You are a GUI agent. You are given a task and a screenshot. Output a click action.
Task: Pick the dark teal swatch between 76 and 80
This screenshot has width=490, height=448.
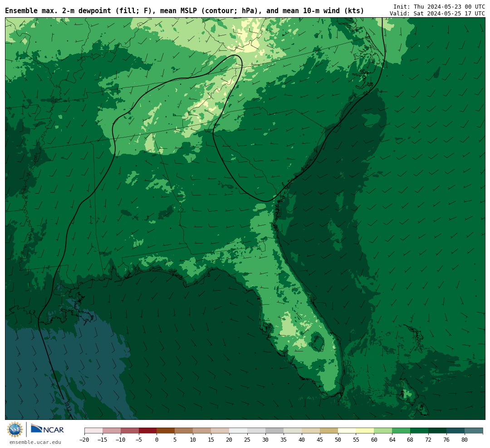tap(456, 431)
